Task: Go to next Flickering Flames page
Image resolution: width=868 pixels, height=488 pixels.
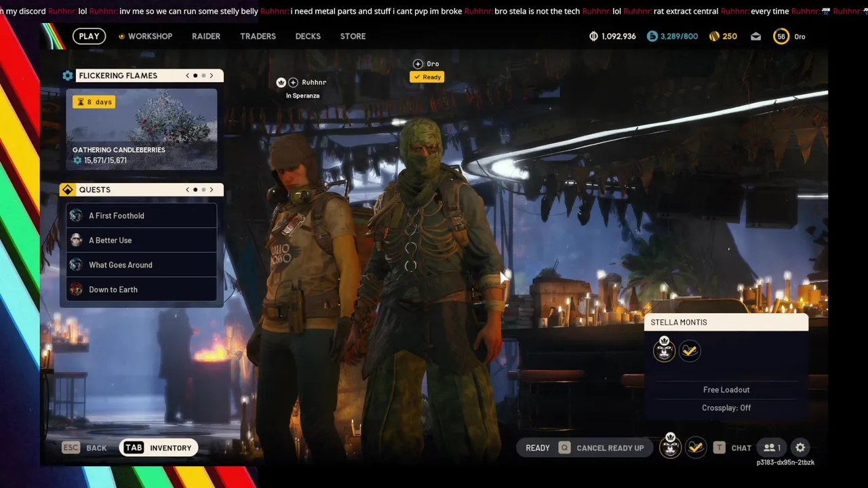Action: coord(212,75)
